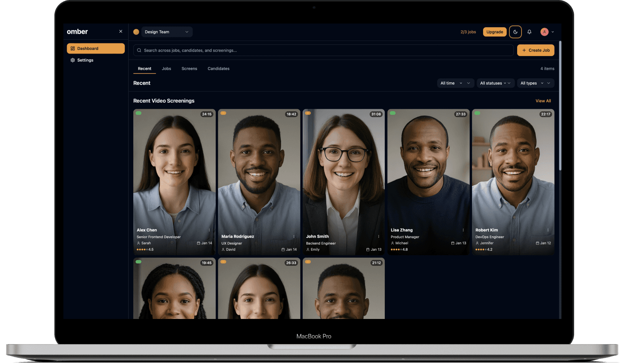The height and width of the screenshot is (364, 624).
Task: Click the 31:08 duration badge
Action: tap(376, 114)
